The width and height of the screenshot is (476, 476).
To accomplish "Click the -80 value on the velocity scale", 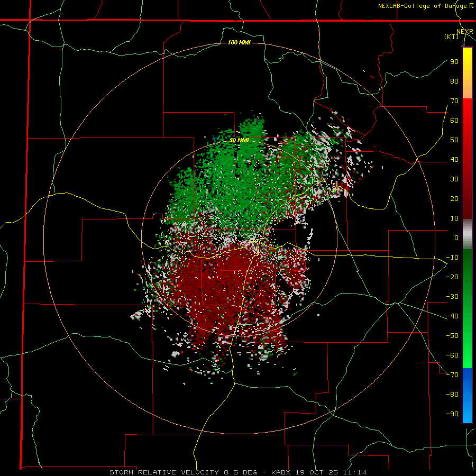I will 452,395.
